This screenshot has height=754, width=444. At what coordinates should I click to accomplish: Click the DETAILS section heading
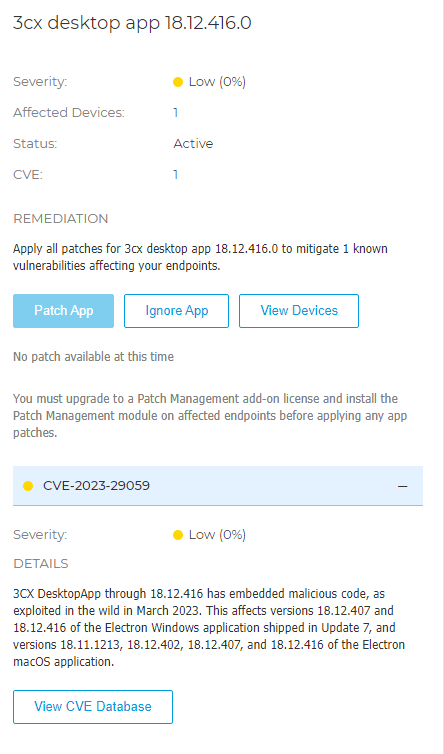point(41,564)
